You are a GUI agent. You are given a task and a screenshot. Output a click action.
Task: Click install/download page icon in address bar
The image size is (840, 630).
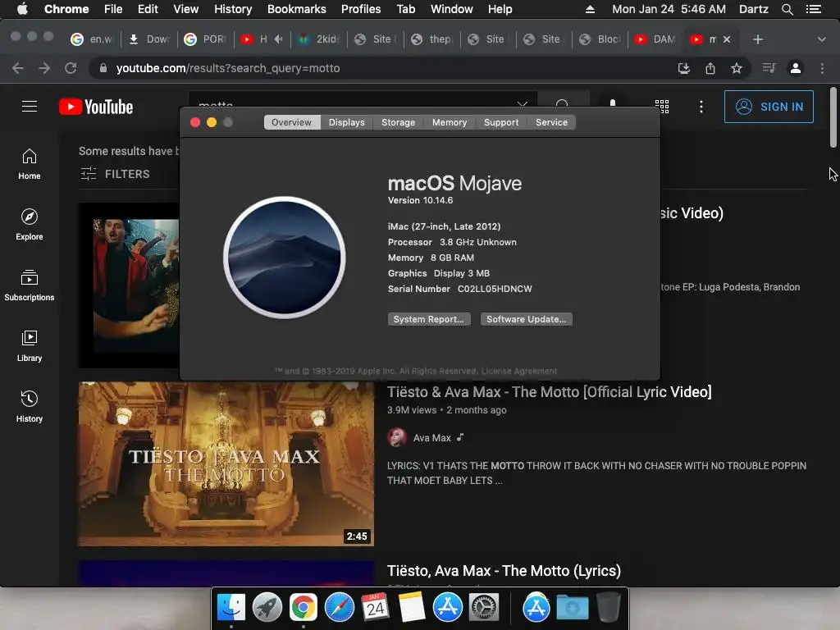click(684, 68)
